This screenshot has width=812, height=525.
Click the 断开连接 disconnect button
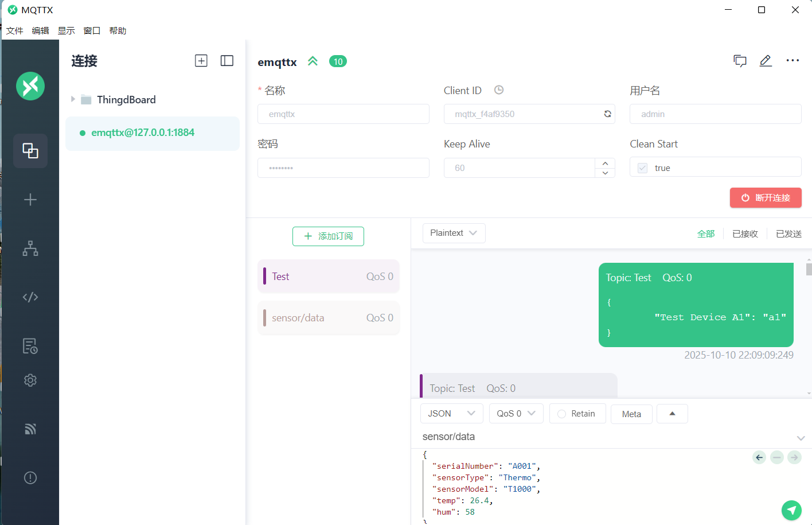pos(766,197)
